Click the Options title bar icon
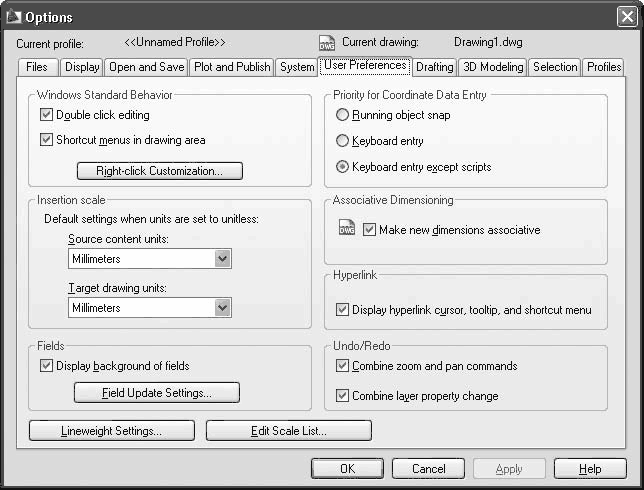This screenshot has height=490, width=644. coord(13,17)
